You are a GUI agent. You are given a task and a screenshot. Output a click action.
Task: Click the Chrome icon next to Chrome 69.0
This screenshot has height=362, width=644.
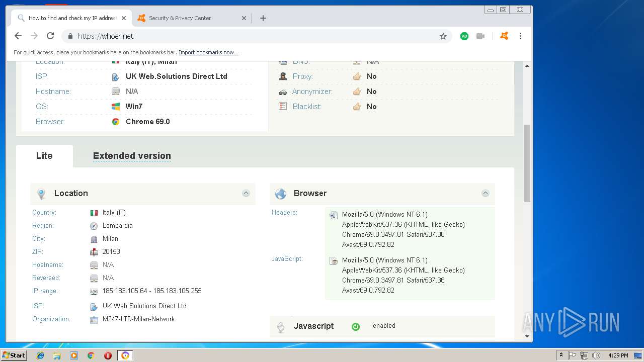tap(116, 122)
